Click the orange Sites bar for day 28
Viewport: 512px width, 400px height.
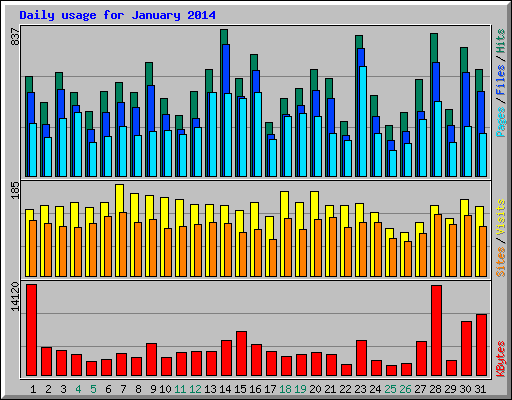tap(438, 245)
